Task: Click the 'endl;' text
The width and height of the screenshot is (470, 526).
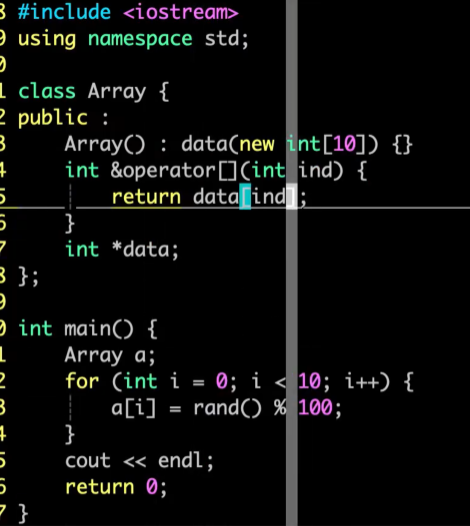Action: pyautogui.click(x=186, y=461)
